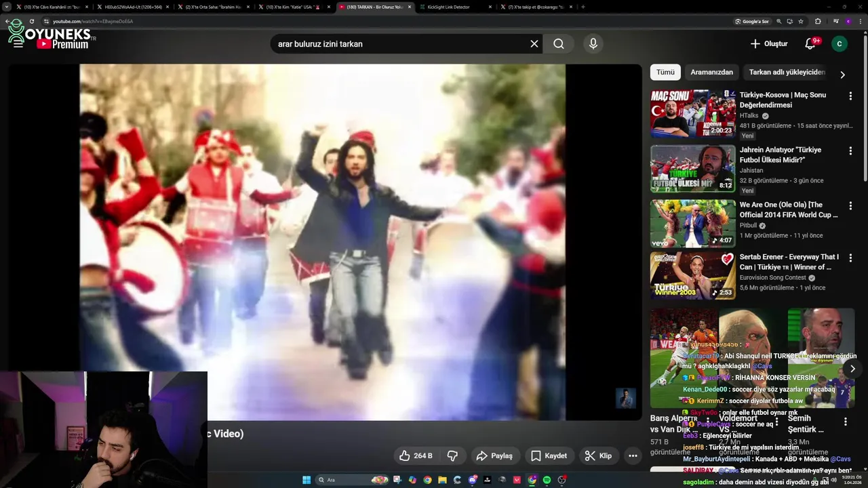Screen dimensions: 868x488
Task: Open Copilot from taskbar
Action: coord(412,480)
